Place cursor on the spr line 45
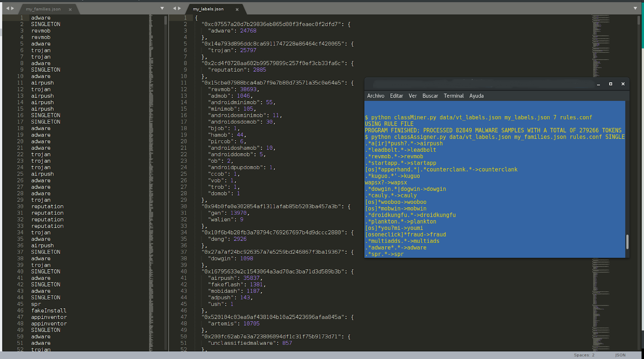Image resolution: width=644 pixels, height=359 pixels. (x=36, y=304)
